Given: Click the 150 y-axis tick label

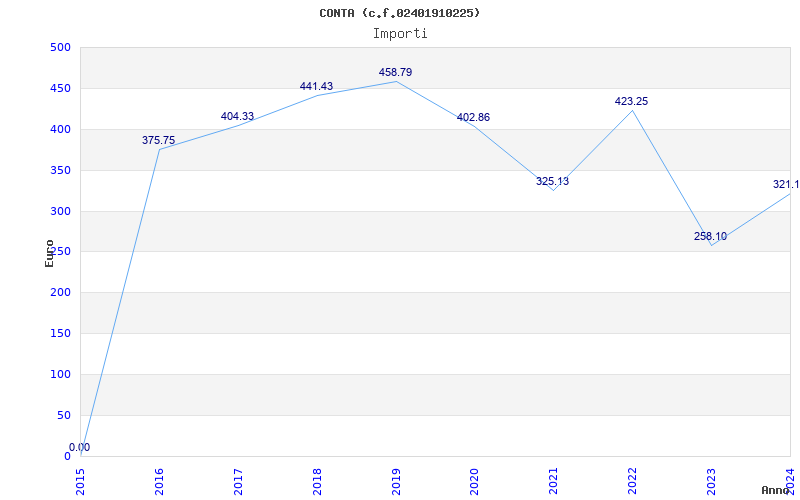Looking at the screenshot, I should tap(60, 334).
